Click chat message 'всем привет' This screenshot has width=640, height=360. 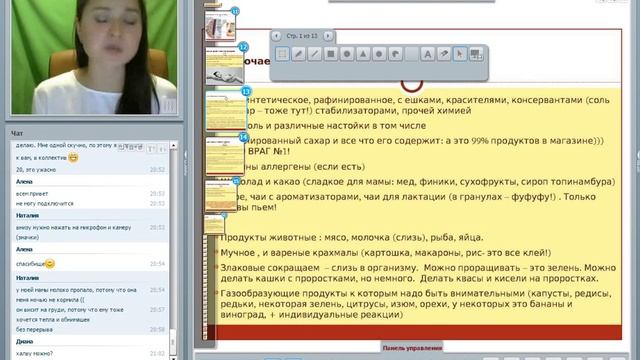coord(32,194)
